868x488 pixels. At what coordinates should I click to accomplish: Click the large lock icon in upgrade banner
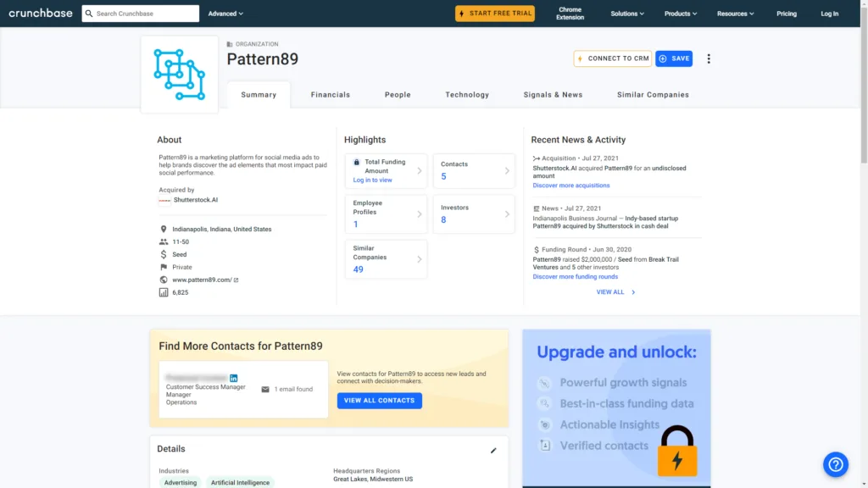coord(677,451)
